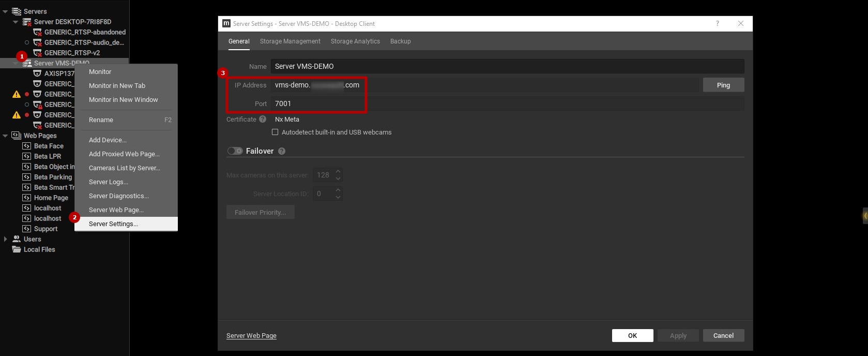Click the Beta Parking web page icon
Screen dimensions: 868x356
pyautogui.click(x=27, y=177)
